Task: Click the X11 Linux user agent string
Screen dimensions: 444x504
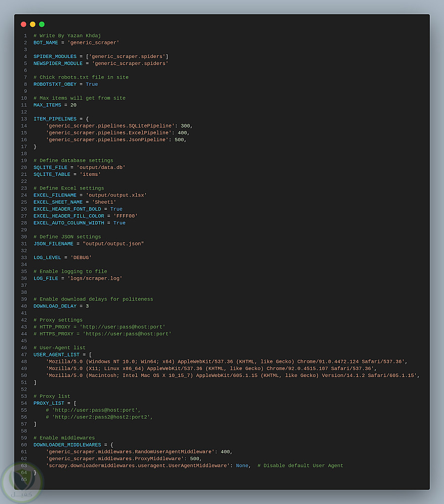Action: 210,369
